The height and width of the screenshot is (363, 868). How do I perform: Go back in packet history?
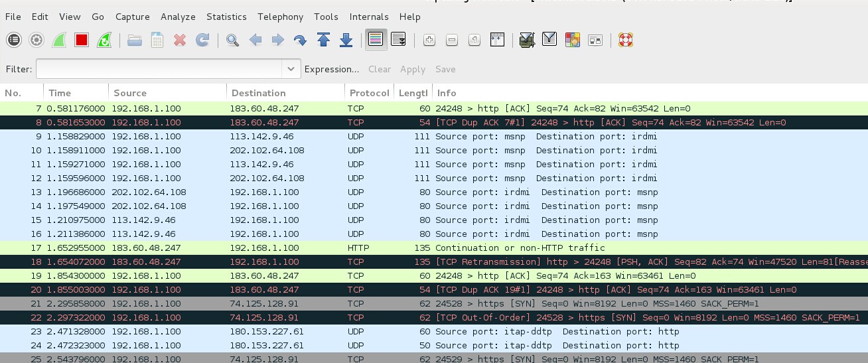255,40
